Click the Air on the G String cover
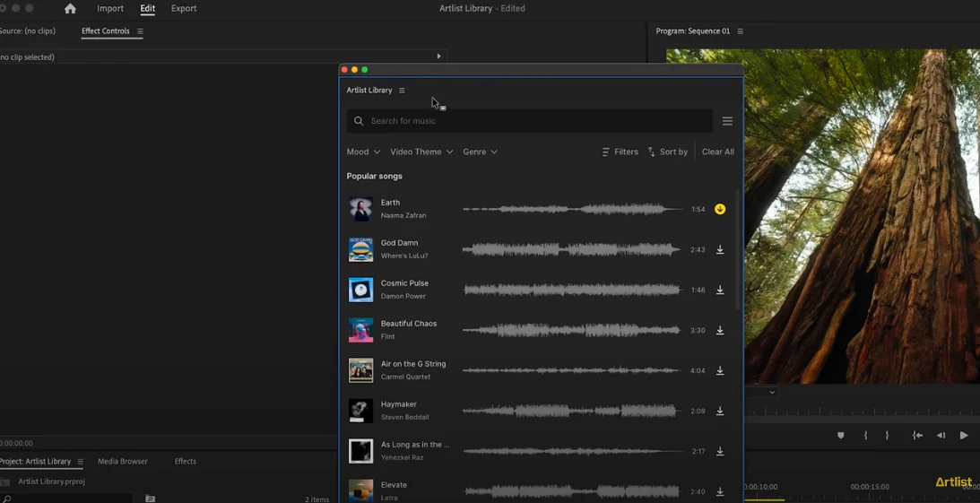This screenshot has height=503, width=980. tap(360, 370)
